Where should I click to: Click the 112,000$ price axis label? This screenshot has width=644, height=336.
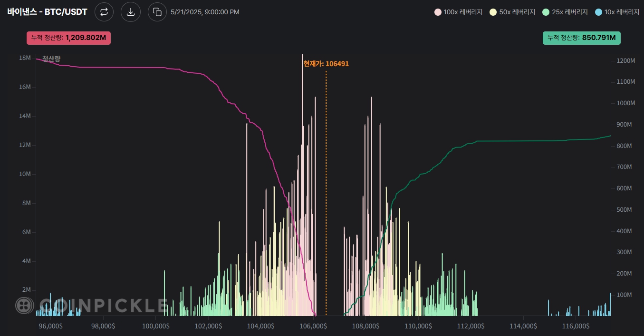tap(471, 326)
